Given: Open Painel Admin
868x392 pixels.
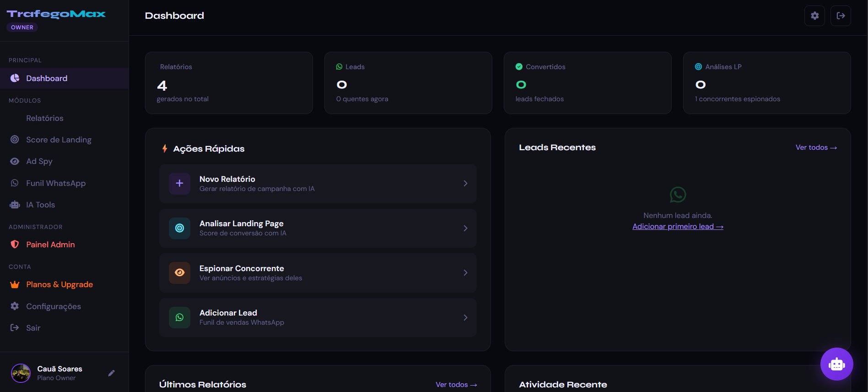Looking at the screenshot, I should [x=64, y=245].
